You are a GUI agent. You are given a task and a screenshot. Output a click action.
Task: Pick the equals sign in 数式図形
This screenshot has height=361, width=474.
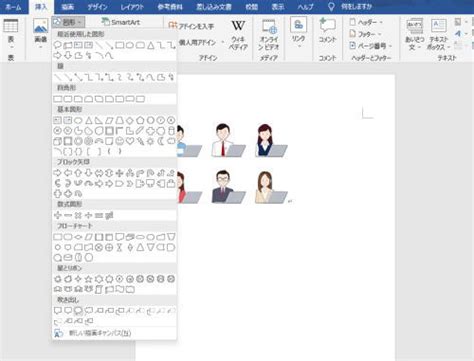pyautogui.click(x=99, y=215)
